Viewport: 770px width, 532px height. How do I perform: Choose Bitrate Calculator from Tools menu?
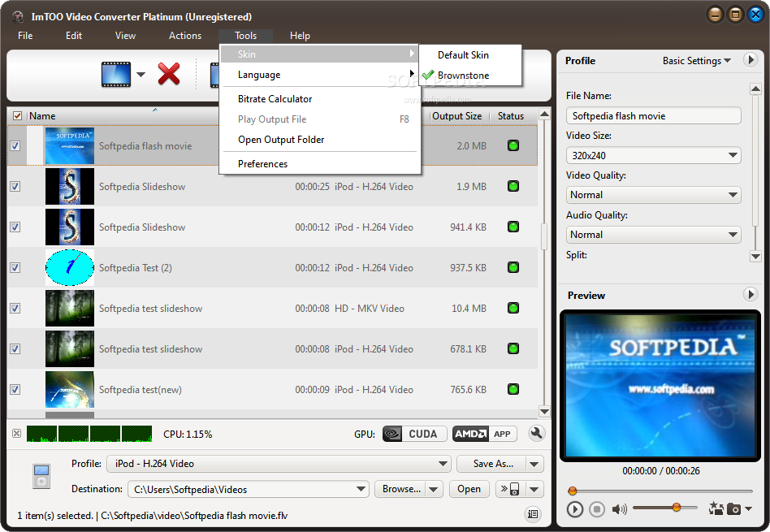pyautogui.click(x=320, y=99)
